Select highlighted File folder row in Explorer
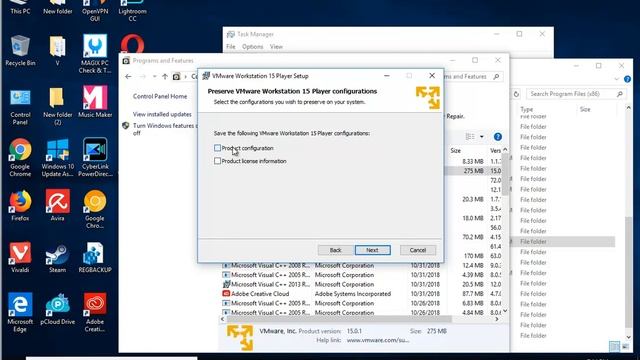Viewport: 640px width, 360px height. coord(562,242)
